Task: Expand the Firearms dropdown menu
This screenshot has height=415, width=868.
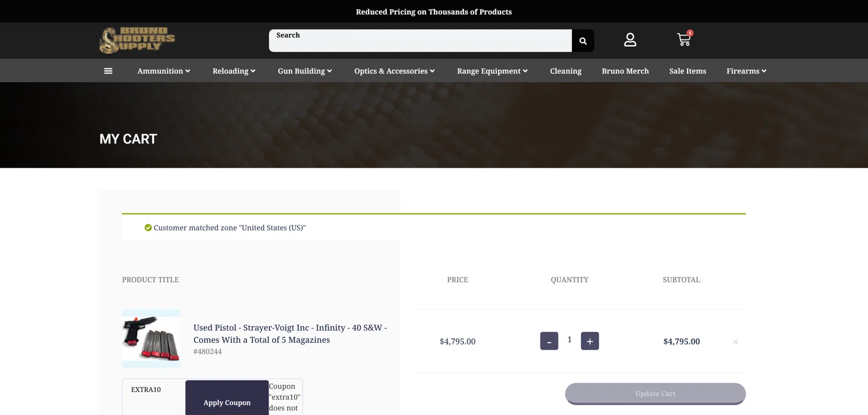Action: pos(746,71)
